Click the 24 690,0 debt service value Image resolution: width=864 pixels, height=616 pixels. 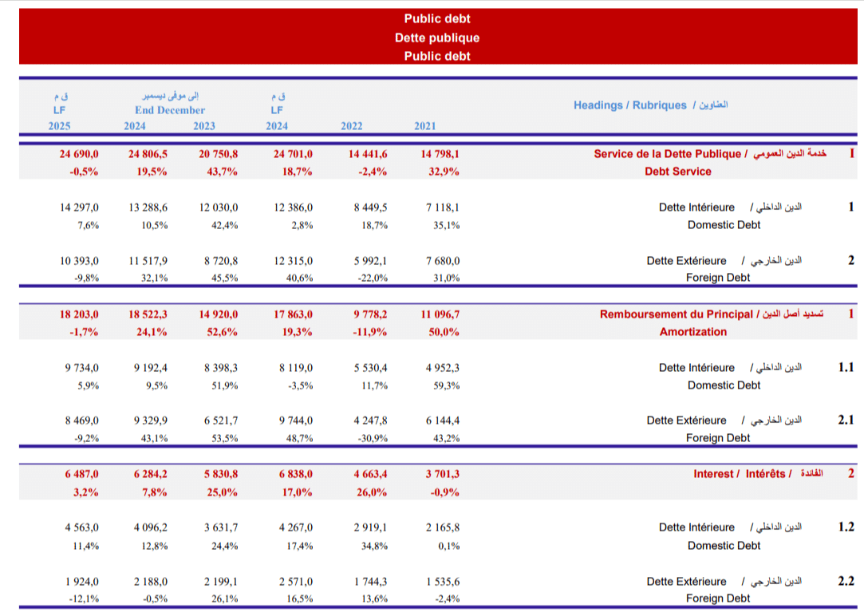(x=79, y=154)
